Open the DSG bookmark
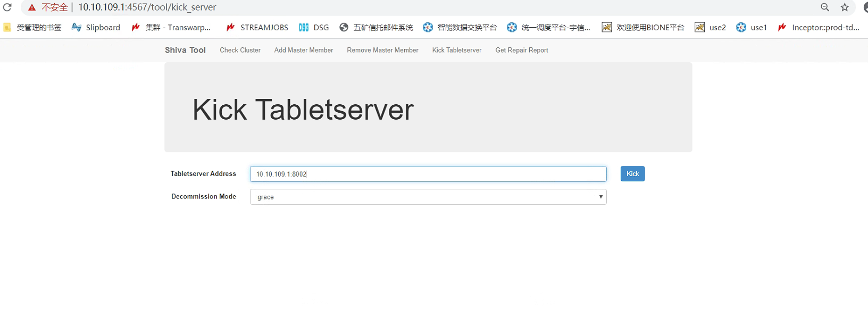 pos(314,28)
